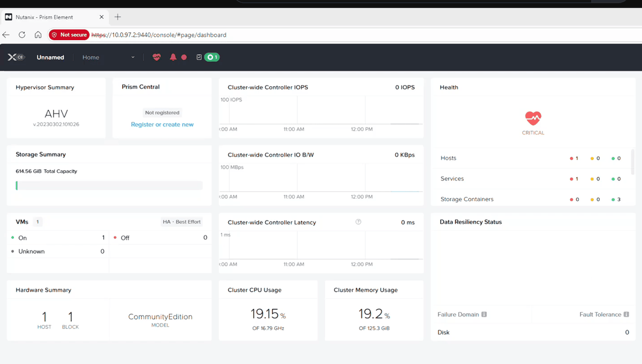Close the Nutanix Prism Element tab
This screenshot has width=642, height=364.
(x=102, y=17)
